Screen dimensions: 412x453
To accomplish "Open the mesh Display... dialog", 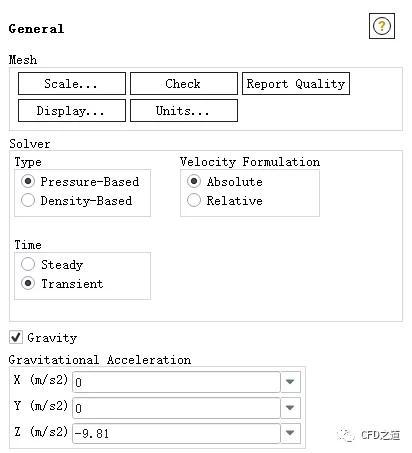I will pyautogui.click(x=72, y=110).
